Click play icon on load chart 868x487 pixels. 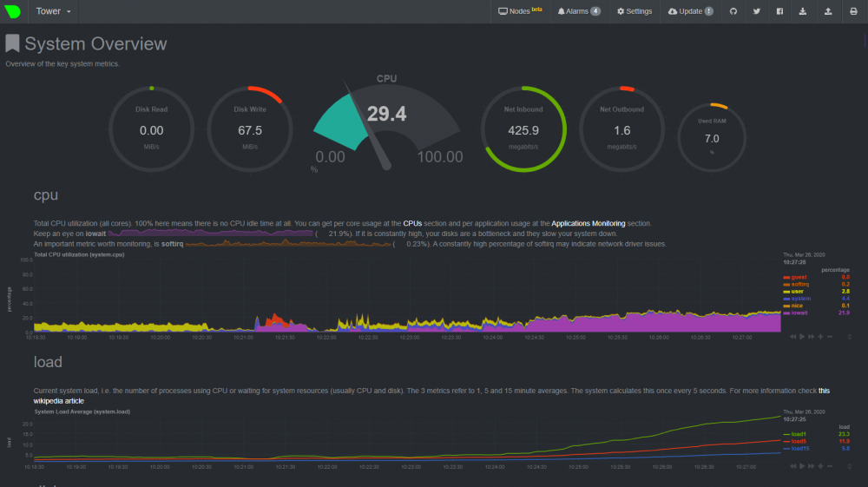click(802, 466)
